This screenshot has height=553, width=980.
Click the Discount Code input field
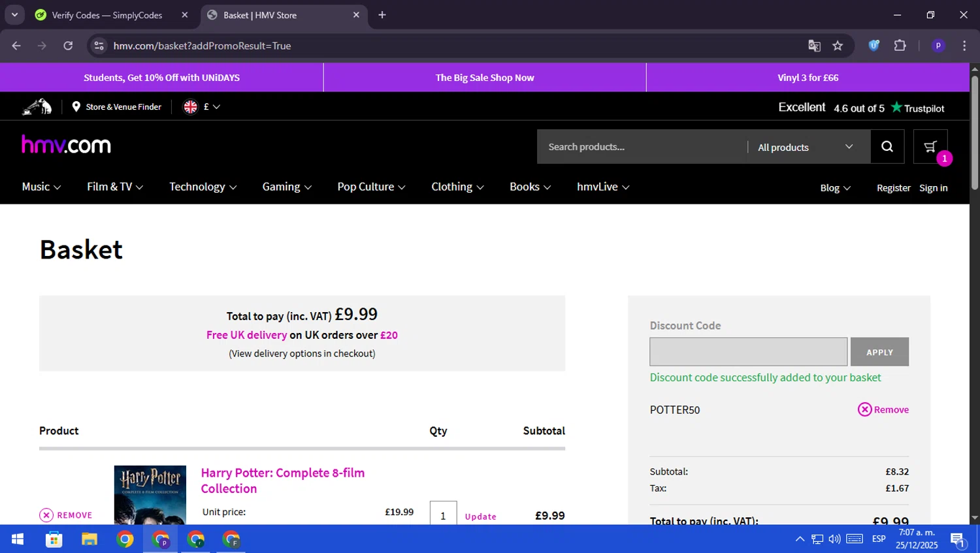748,352
